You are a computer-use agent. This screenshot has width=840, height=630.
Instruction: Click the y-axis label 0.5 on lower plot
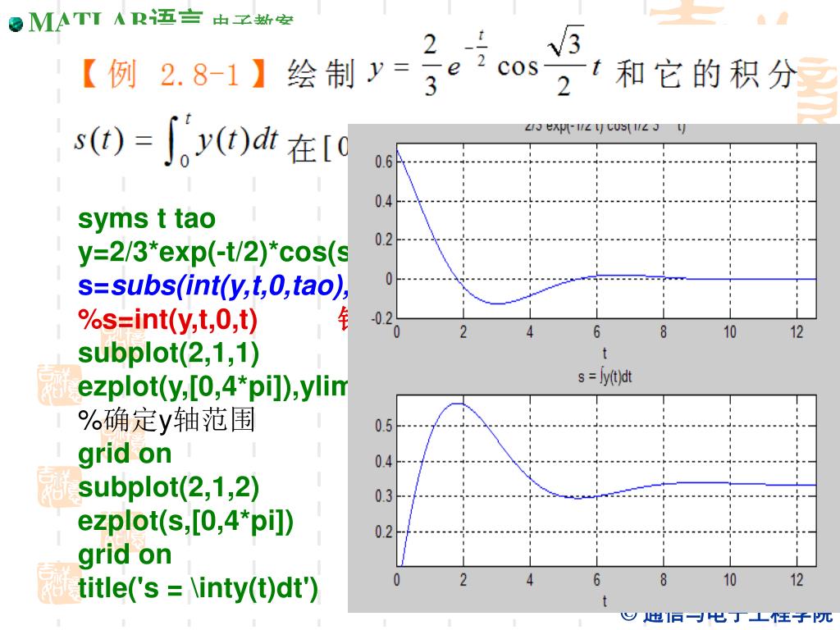click(x=383, y=426)
